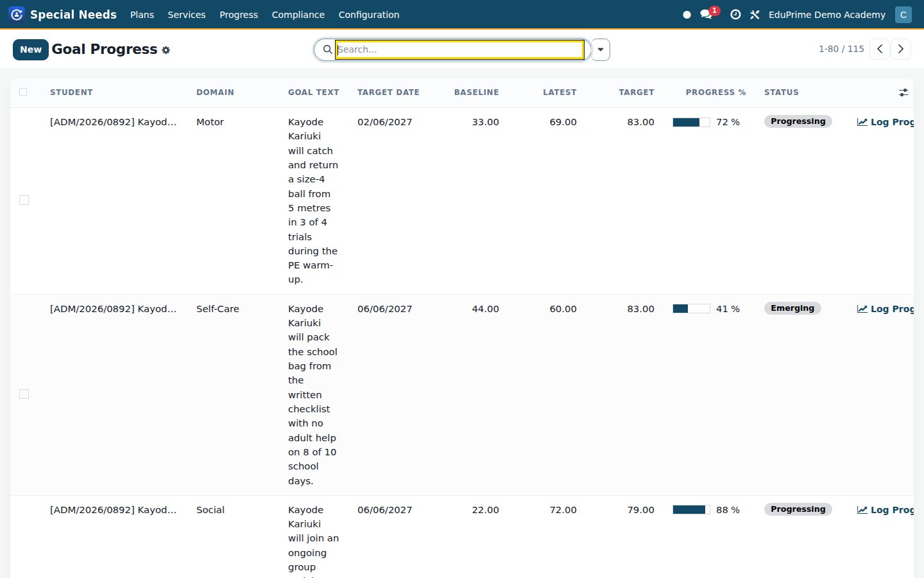Select the Motor goal row checkbox
Image resolution: width=924 pixels, height=578 pixels.
[24, 200]
